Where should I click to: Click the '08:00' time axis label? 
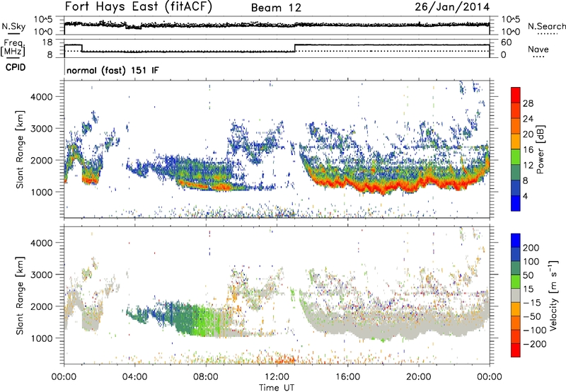tap(205, 377)
